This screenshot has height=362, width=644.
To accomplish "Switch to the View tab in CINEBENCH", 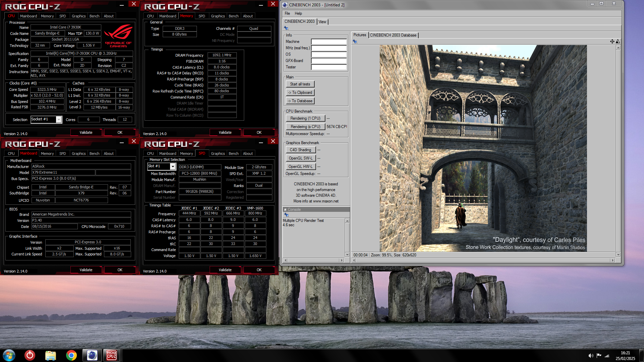I will (x=322, y=22).
